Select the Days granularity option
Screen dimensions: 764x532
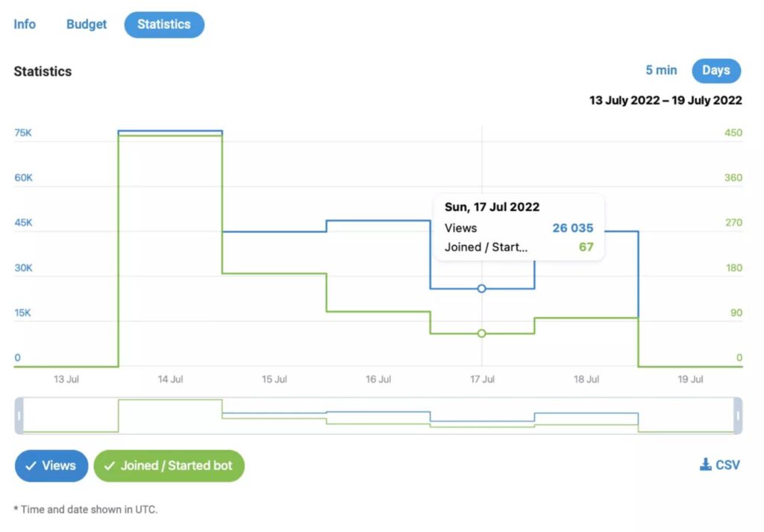[x=716, y=71]
